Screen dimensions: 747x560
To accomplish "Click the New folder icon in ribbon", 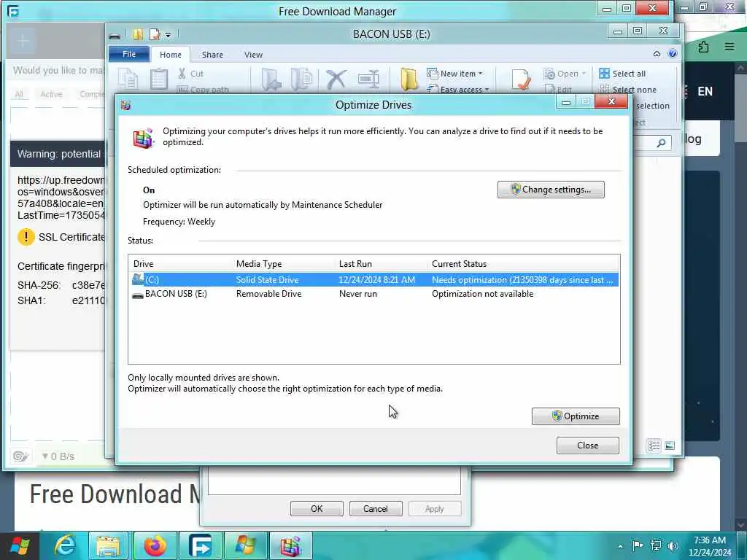I will [x=409, y=79].
